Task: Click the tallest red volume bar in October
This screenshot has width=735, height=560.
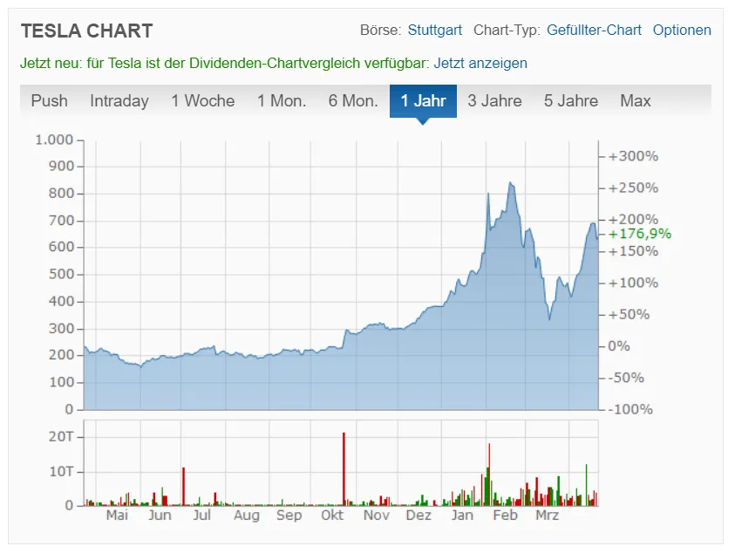Action: click(344, 469)
